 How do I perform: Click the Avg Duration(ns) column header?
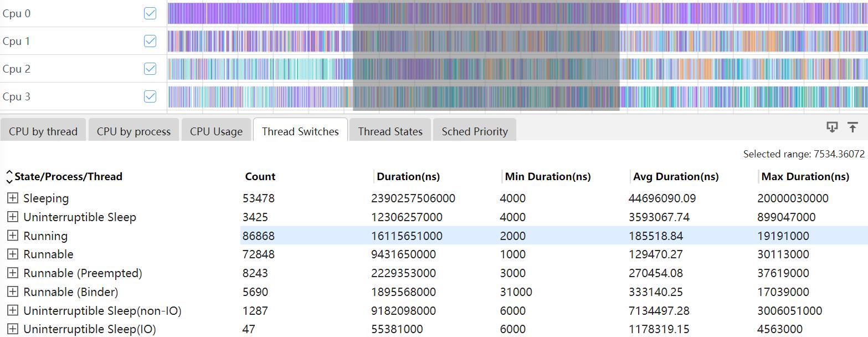(676, 177)
